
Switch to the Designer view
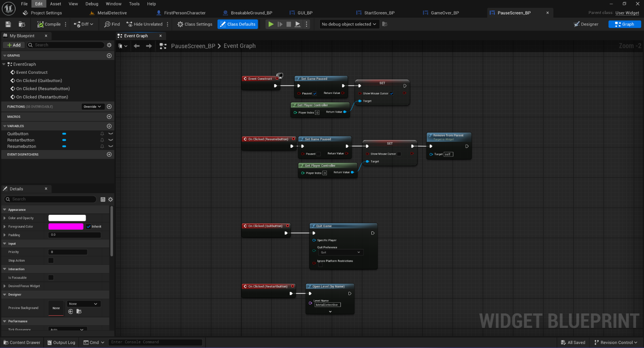[586, 24]
